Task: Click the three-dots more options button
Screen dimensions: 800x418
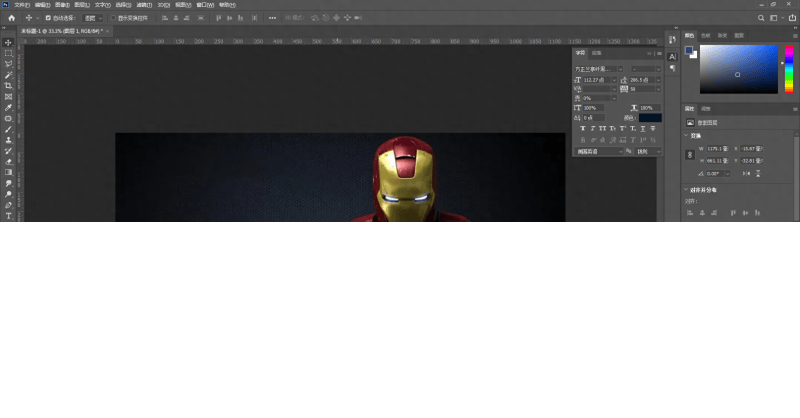Action: point(272,18)
